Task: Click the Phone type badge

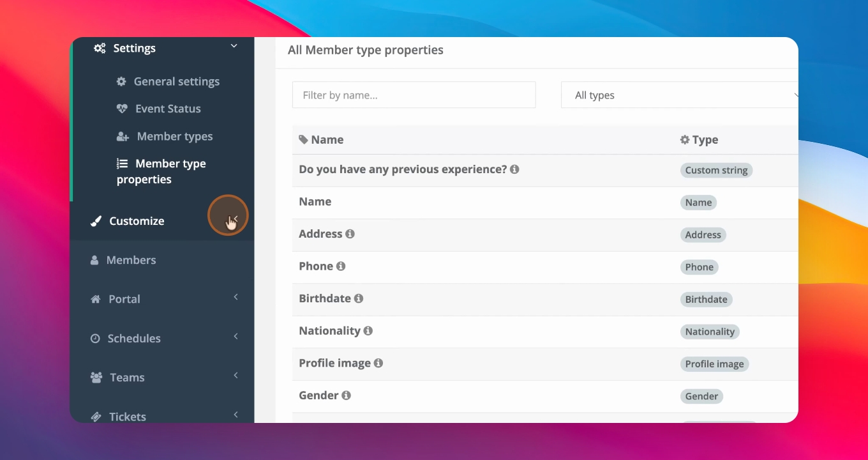Action: tap(699, 267)
